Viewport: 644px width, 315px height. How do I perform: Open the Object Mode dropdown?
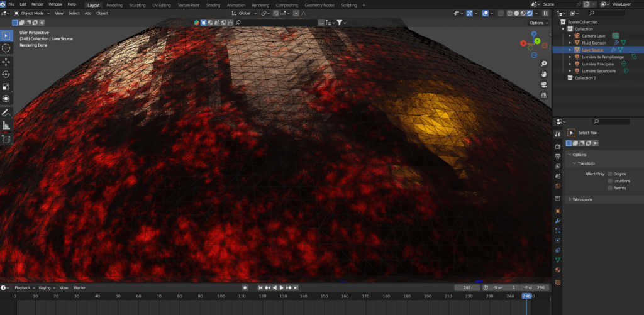click(31, 13)
